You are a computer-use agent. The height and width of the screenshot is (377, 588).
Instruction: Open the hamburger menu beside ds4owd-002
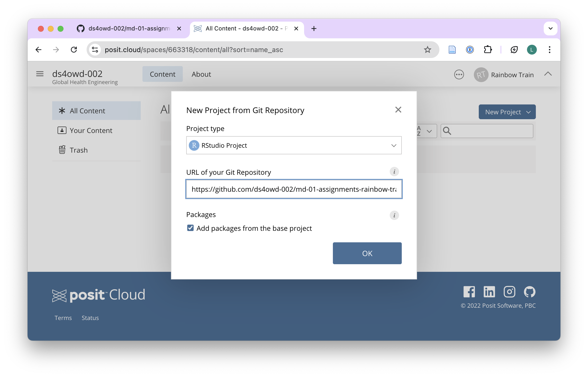pos(40,74)
